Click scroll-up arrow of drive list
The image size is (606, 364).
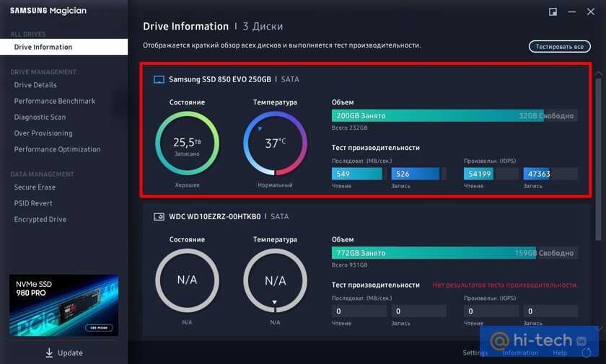(x=598, y=74)
